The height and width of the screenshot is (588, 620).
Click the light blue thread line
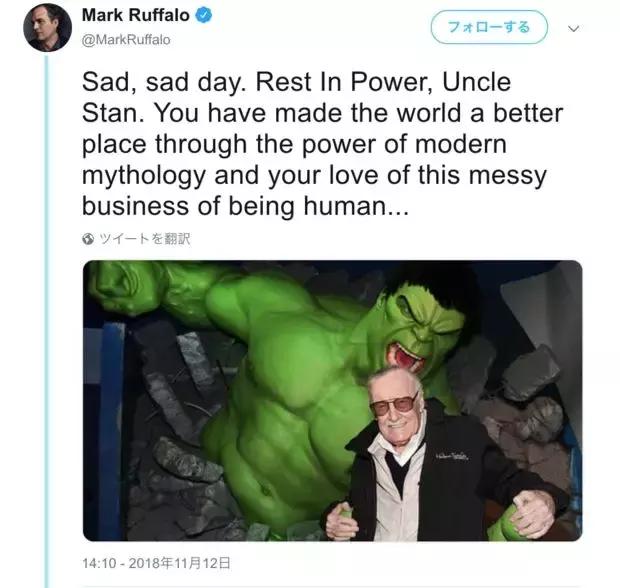pyautogui.click(x=47, y=321)
